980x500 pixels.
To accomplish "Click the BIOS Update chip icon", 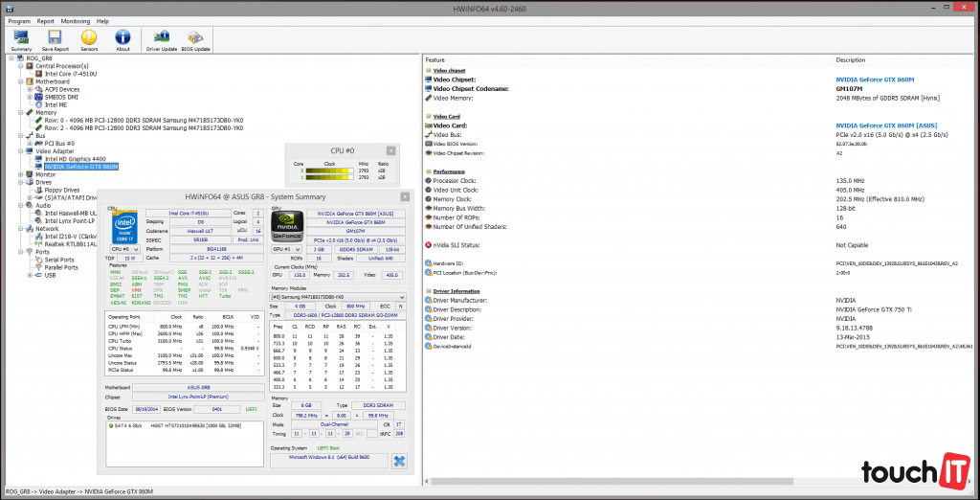I will (x=195, y=36).
